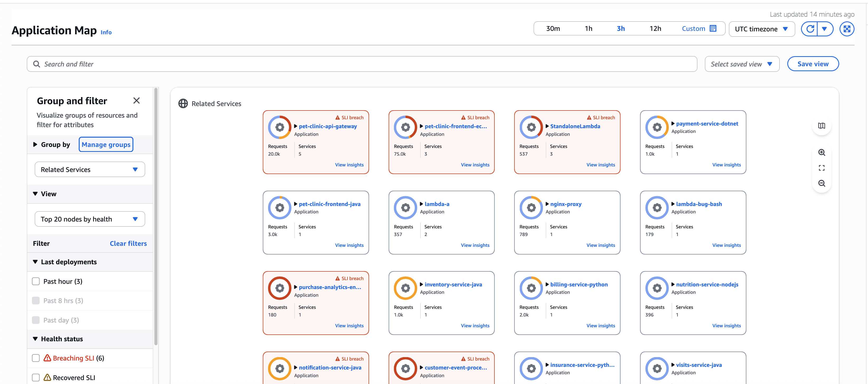Viewport: 868px width, 384px height.
Task: Switch time range to 12h
Action: point(655,28)
